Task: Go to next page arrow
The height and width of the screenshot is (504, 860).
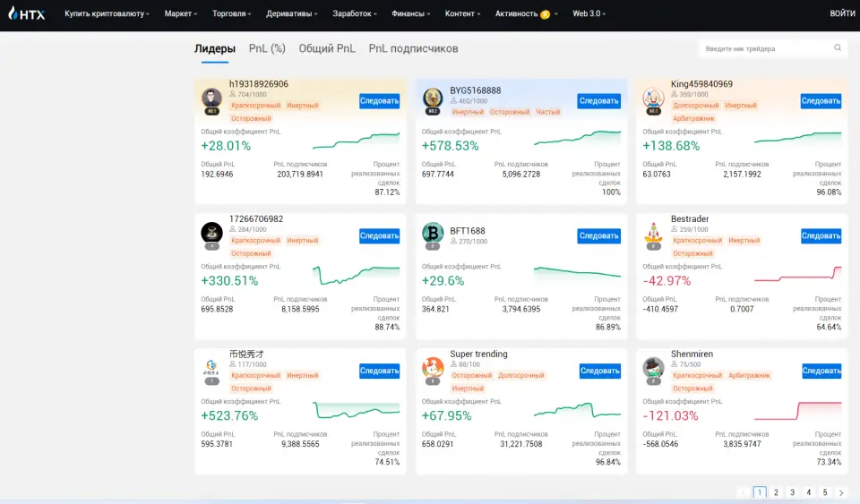Action: click(x=841, y=492)
